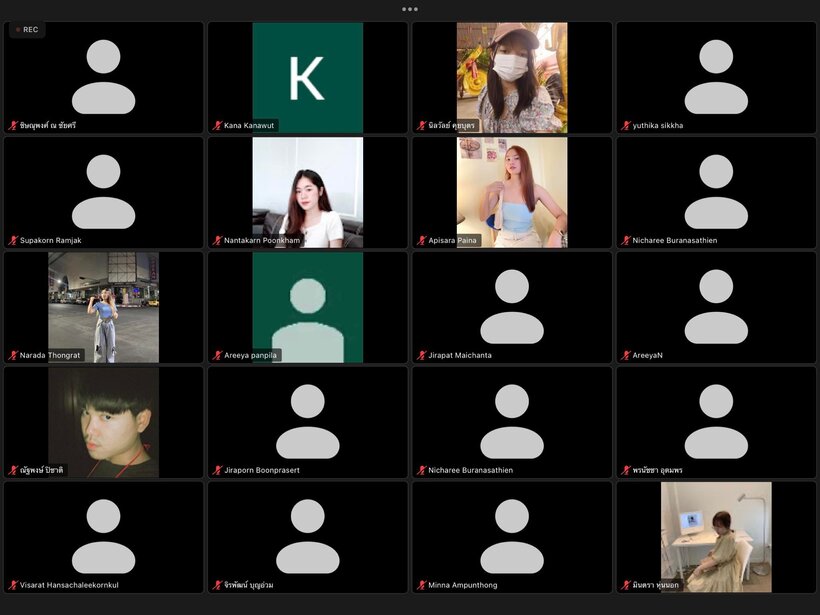Select Minna Ampunthong's placeholder avatar
The width and height of the screenshot is (820, 615).
pos(512,537)
